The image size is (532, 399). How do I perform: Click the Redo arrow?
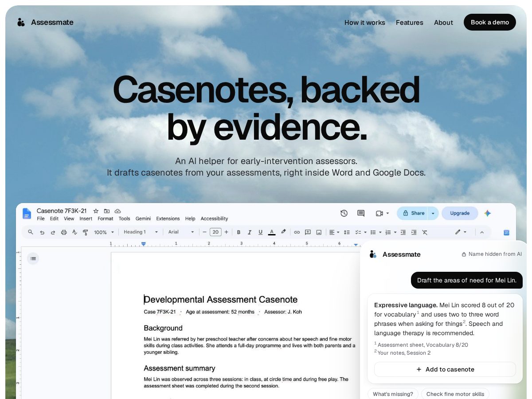click(53, 232)
